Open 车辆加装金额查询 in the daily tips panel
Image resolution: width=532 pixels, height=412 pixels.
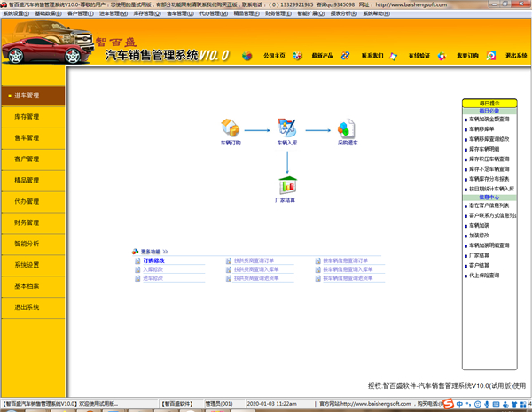(489, 120)
